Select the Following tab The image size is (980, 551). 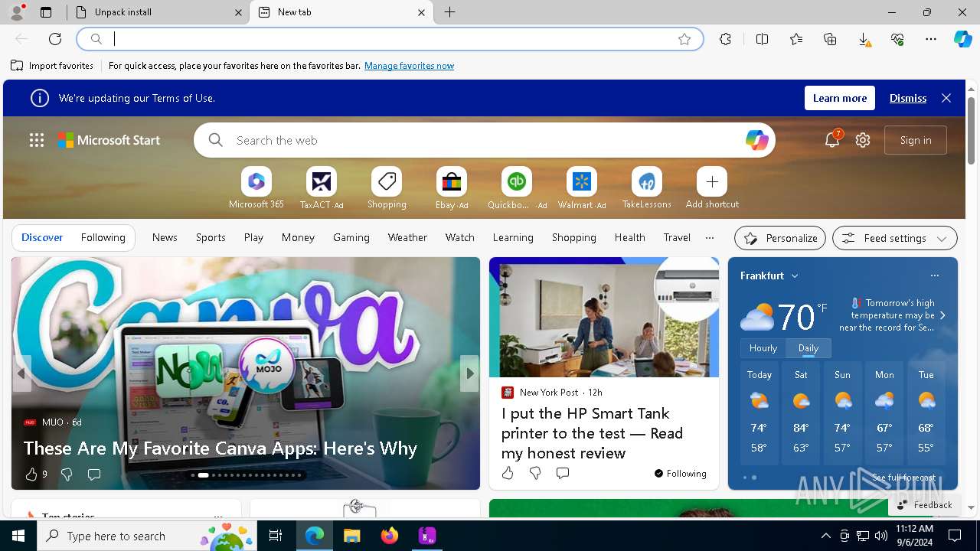[x=103, y=238]
